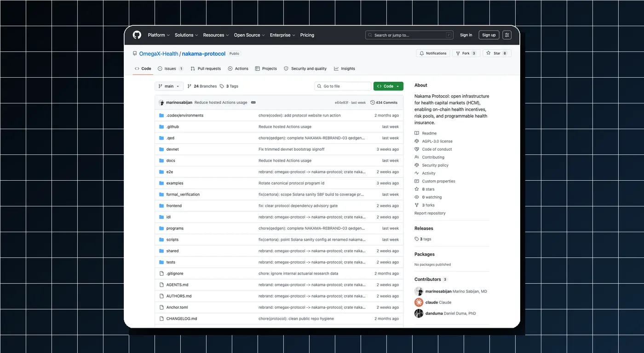
Task: Open the green Code dropdown button
Action: click(x=388, y=86)
